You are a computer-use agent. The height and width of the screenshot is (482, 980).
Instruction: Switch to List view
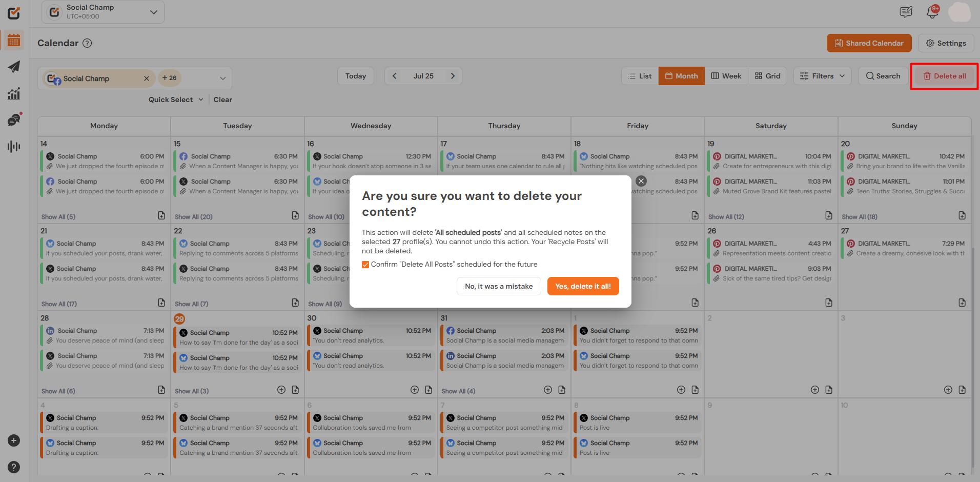click(640, 76)
